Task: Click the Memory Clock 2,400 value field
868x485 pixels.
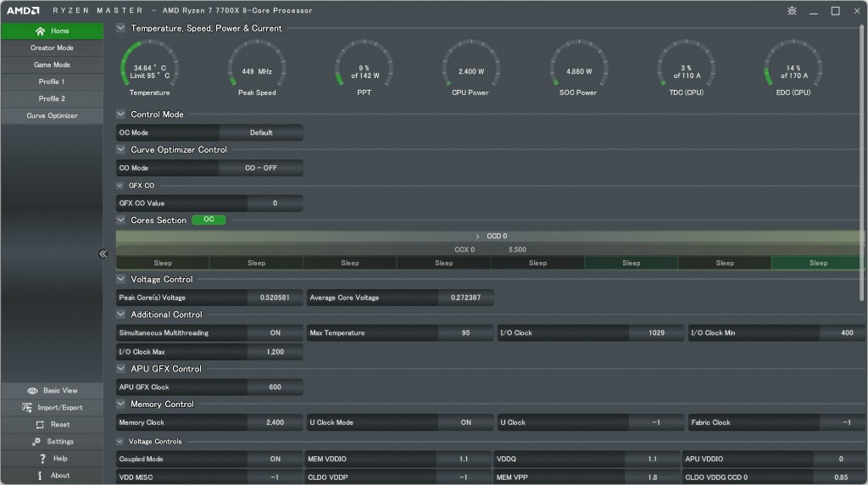Action: pyautogui.click(x=275, y=422)
